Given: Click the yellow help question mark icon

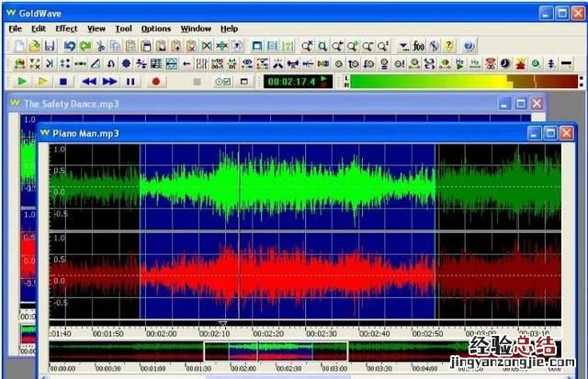Looking at the screenshot, I should pos(449,45).
